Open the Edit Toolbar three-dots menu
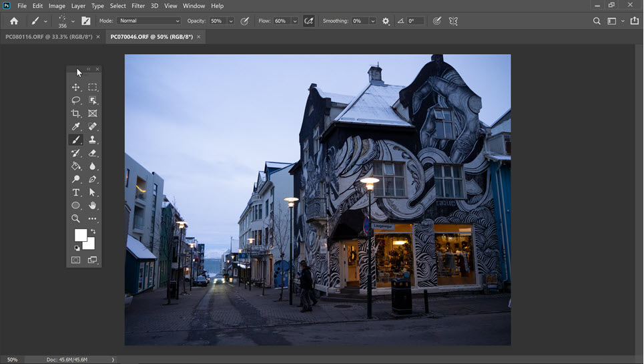Image resolution: width=644 pixels, height=364 pixels. click(92, 218)
